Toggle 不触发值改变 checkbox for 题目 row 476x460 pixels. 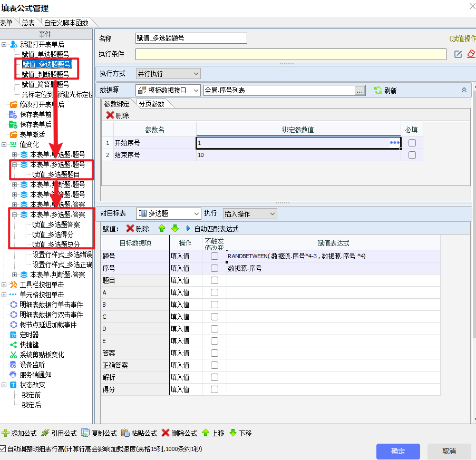215,280
